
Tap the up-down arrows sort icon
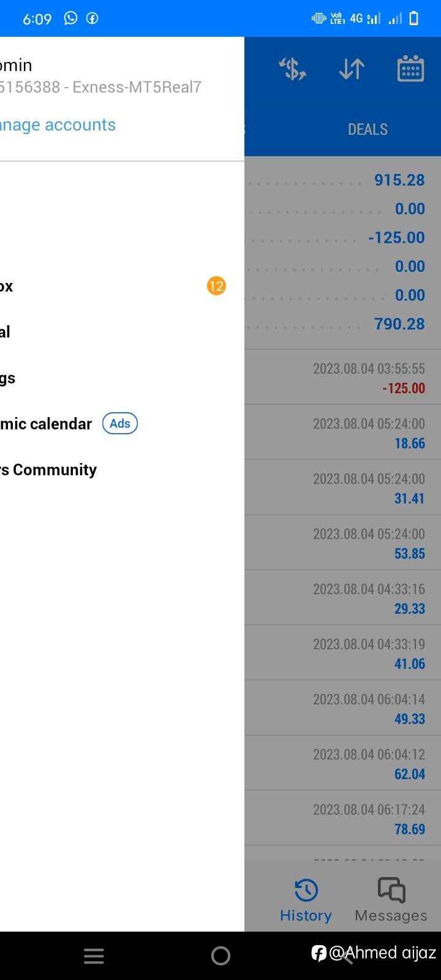(x=352, y=69)
